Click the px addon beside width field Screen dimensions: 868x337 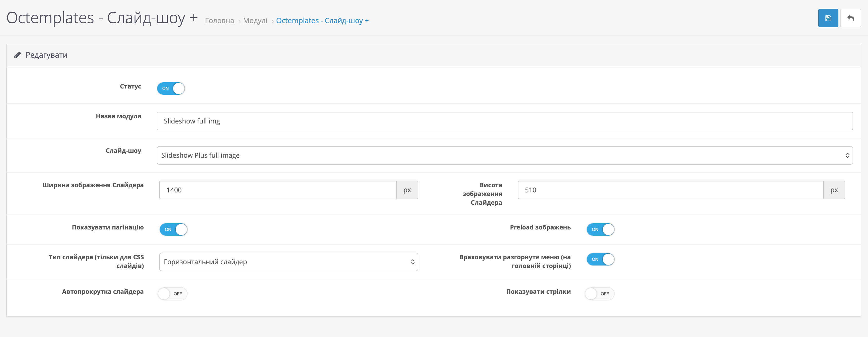[x=407, y=190]
